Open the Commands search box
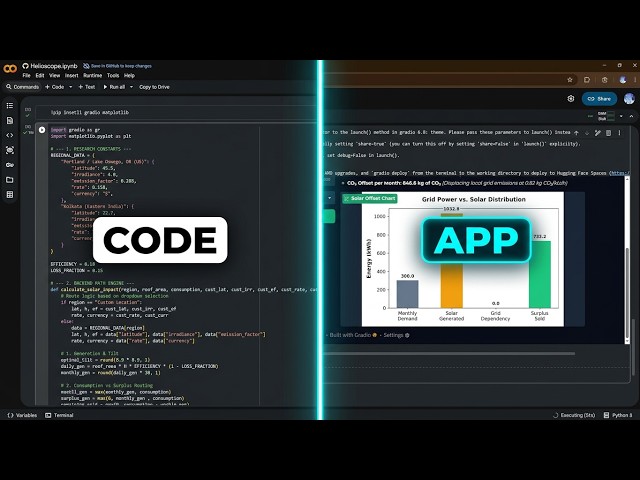 22,87
